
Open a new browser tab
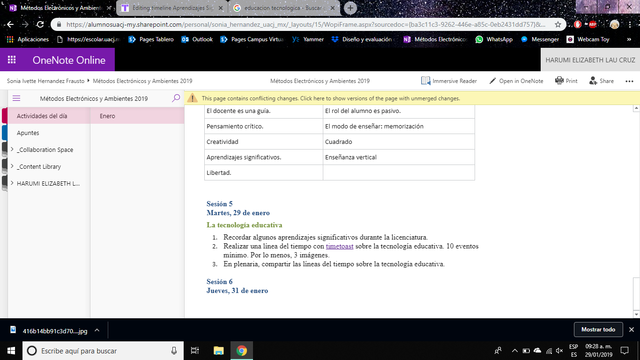350,8
